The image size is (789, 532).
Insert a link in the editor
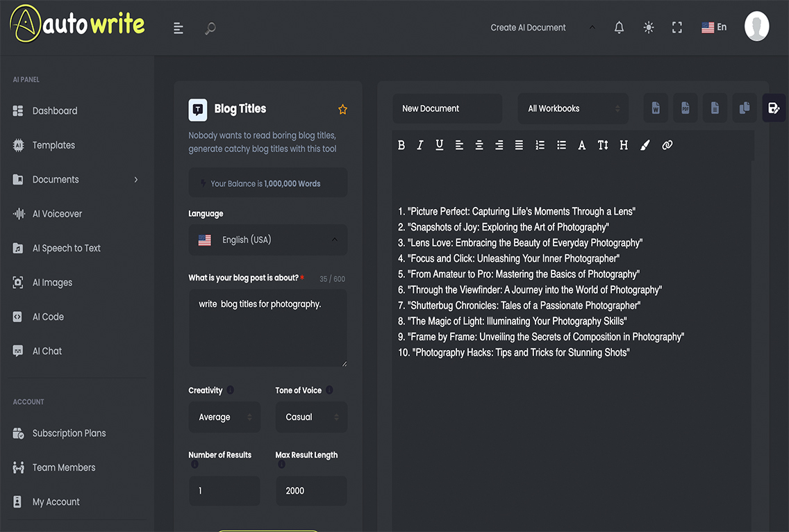tap(667, 145)
